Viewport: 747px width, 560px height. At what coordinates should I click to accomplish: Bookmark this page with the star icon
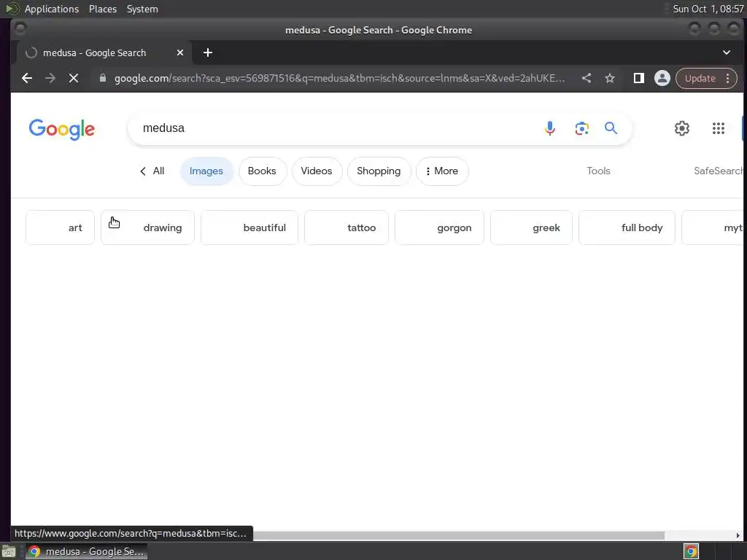tap(610, 78)
